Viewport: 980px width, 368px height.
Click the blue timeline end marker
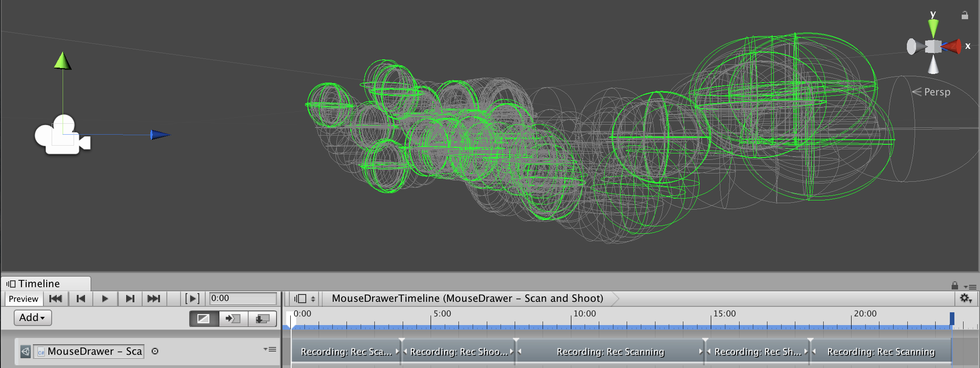[952, 319]
